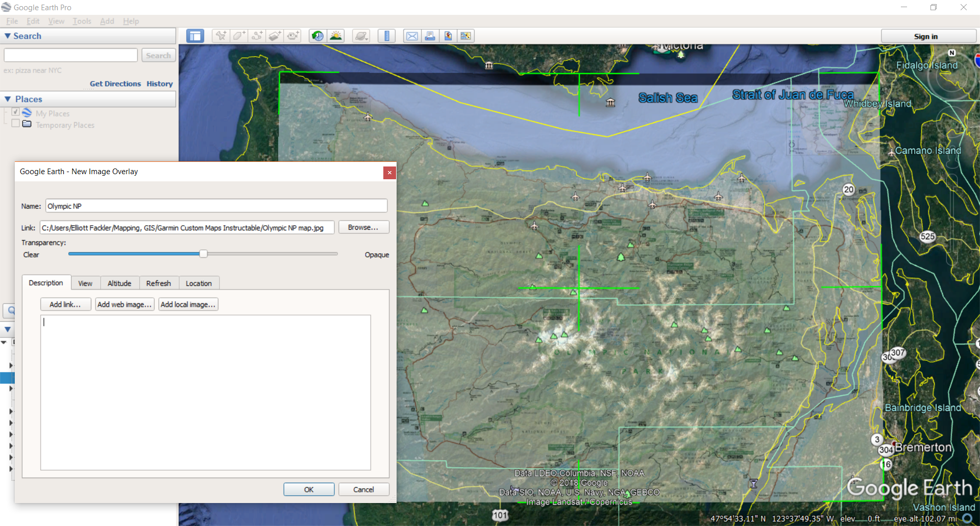Hide the sidebar using the toolbar panel icon
The width and height of the screenshot is (980, 526).
click(x=195, y=36)
